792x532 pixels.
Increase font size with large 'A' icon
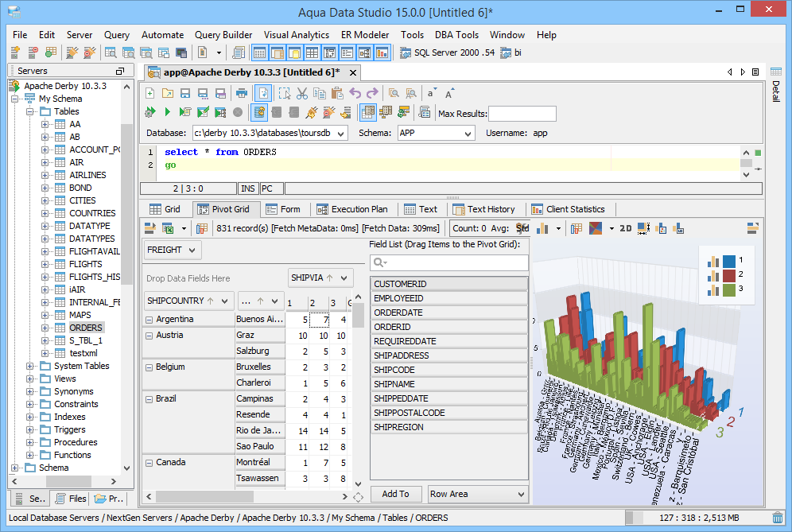pos(449,93)
